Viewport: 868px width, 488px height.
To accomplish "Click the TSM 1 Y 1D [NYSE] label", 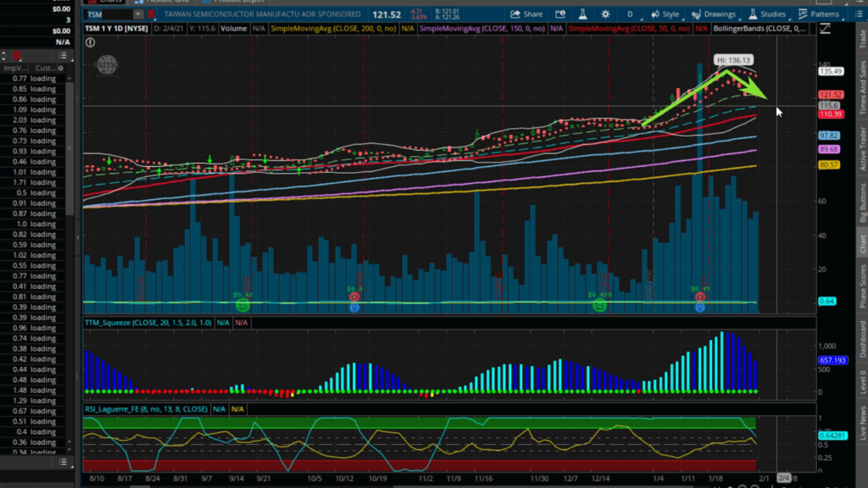I will [116, 28].
